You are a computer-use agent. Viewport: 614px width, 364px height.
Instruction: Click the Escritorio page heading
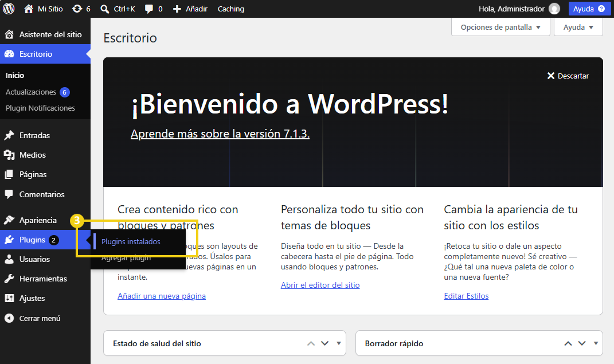130,38
